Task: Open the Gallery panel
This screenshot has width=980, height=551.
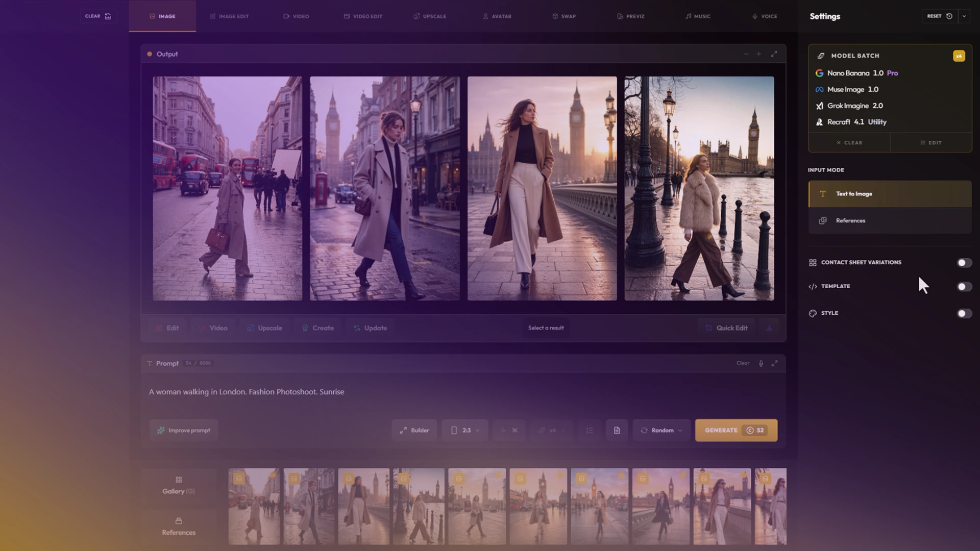Action: [x=179, y=486]
